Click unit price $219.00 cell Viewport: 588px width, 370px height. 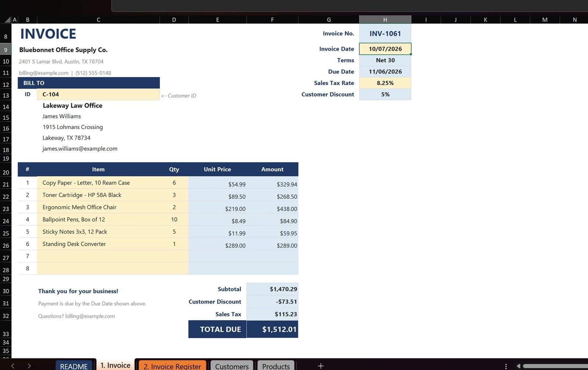click(x=218, y=208)
